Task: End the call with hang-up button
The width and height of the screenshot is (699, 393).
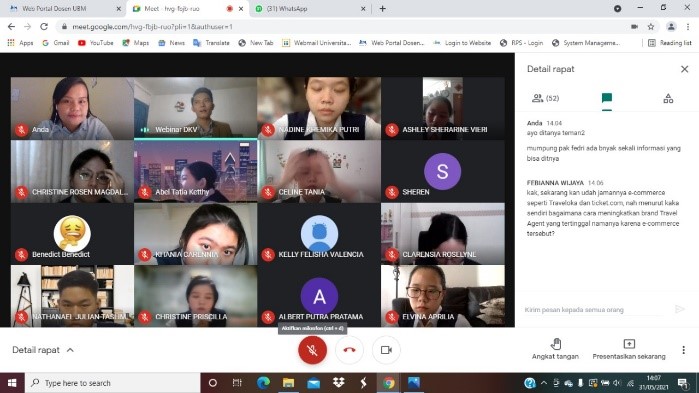Action: (x=349, y=350)
